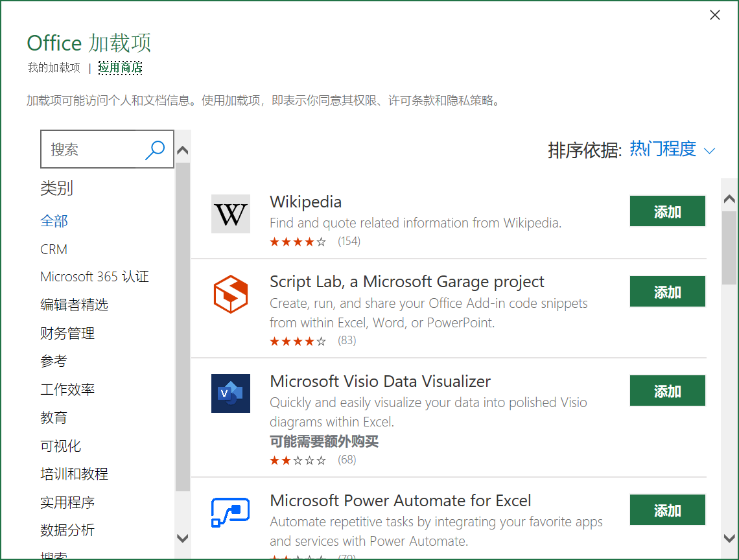Viewport: 739px width, 560px height.
Task: Click the search magnifier icon
Action: (x=155, y=149)
